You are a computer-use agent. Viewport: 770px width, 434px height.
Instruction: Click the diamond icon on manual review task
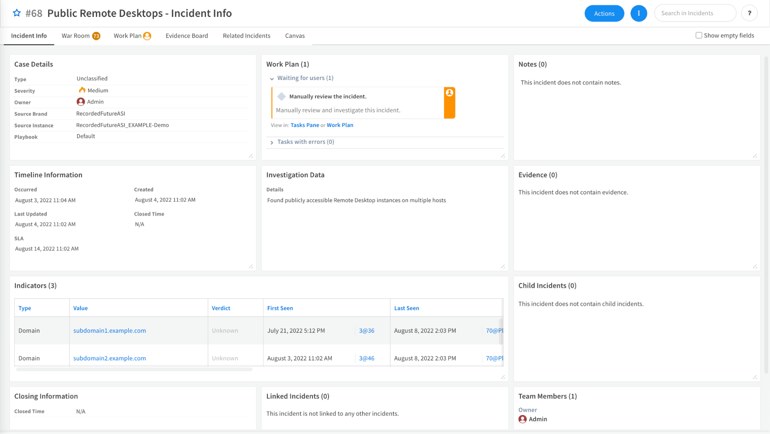point(281,96)
